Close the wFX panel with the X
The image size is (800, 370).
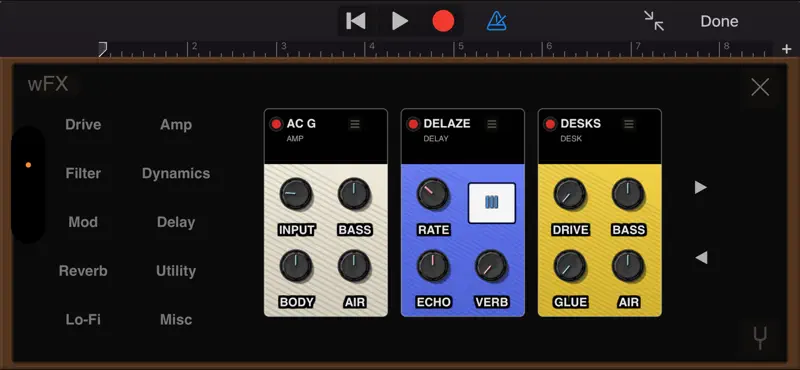coord(760,87)
